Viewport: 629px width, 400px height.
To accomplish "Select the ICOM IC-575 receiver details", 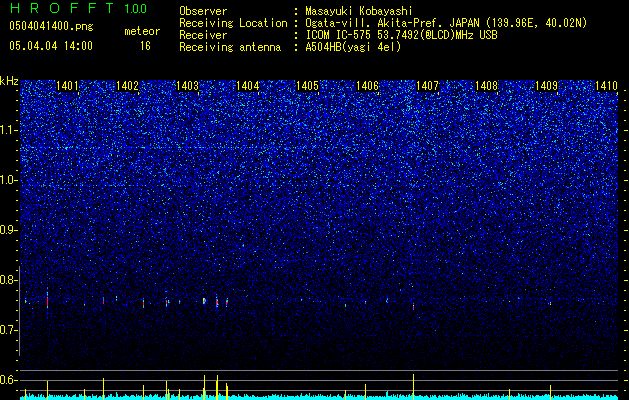I will [x=401, y=35].
